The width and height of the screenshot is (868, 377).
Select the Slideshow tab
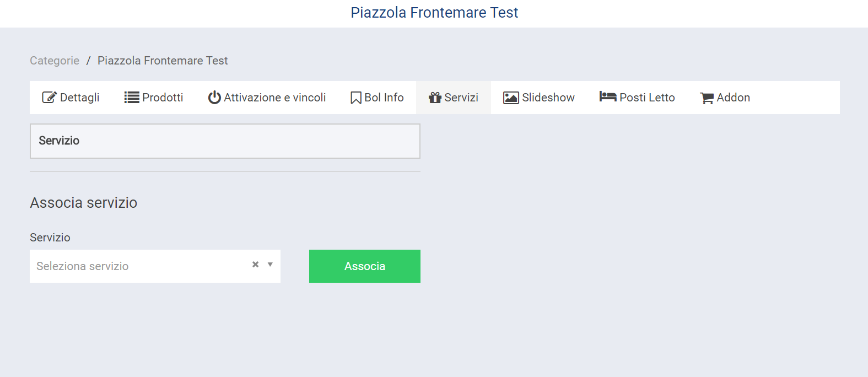(x=548, y=98)
